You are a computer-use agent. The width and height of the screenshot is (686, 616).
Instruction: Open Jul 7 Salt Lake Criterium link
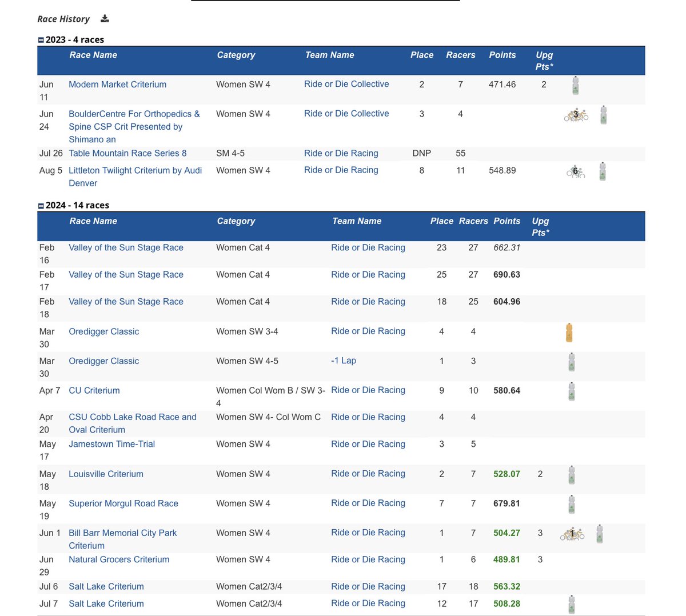click(x=106, y=603)
